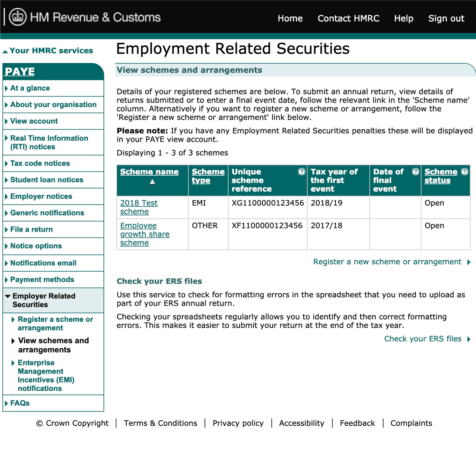Open the Privacy policy footer link
Viewport: 476px width, 457px height.
[x=238, y=423]
